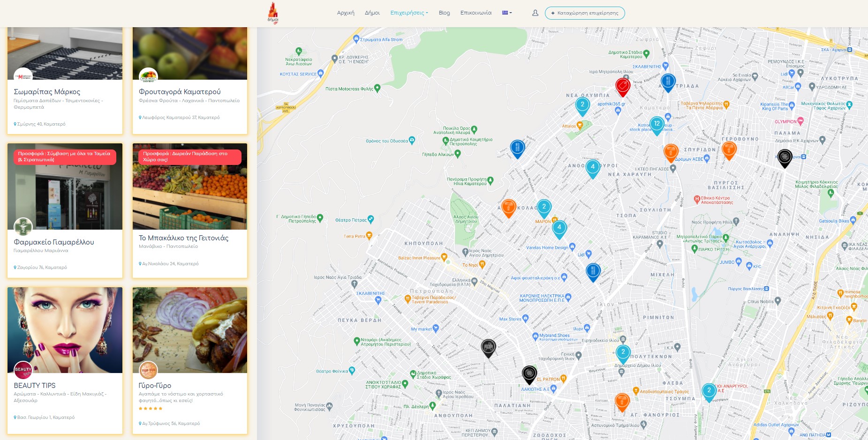
Task: Click the black pin near Λαχιδής Α.Ε
Action: click(x=529, y=375)
